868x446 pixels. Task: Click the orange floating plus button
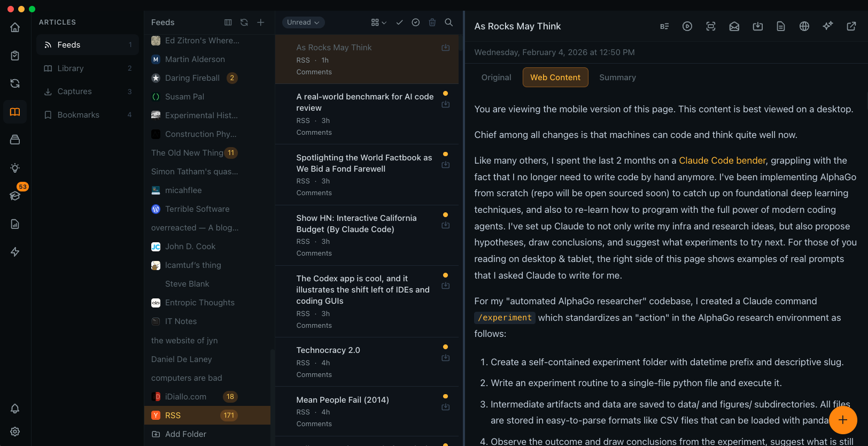843,420
